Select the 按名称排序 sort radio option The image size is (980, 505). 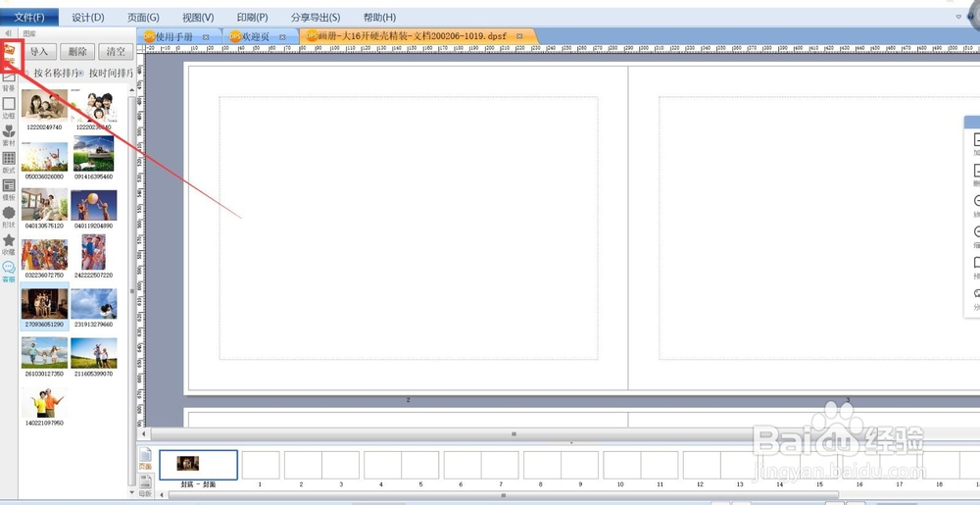pos(51,74)
